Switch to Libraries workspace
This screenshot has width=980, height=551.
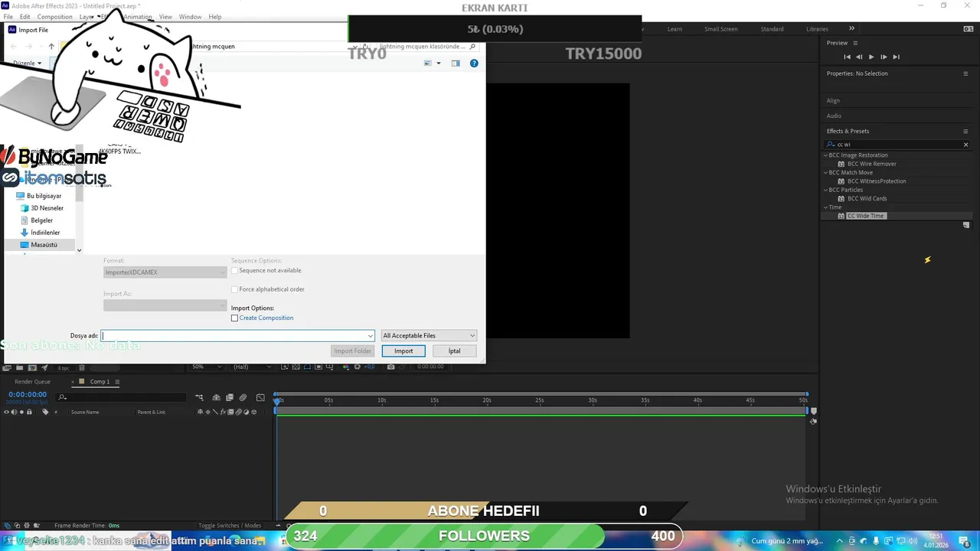click(x=817, y=29)
